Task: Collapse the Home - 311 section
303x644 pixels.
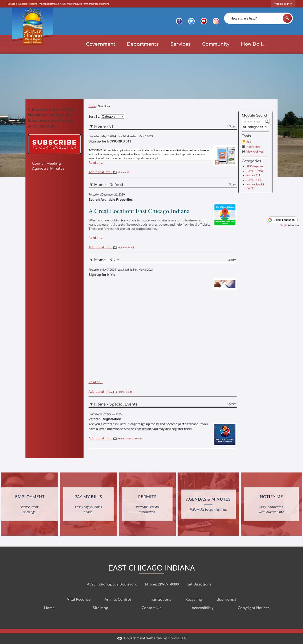Action: click(91, 126)
